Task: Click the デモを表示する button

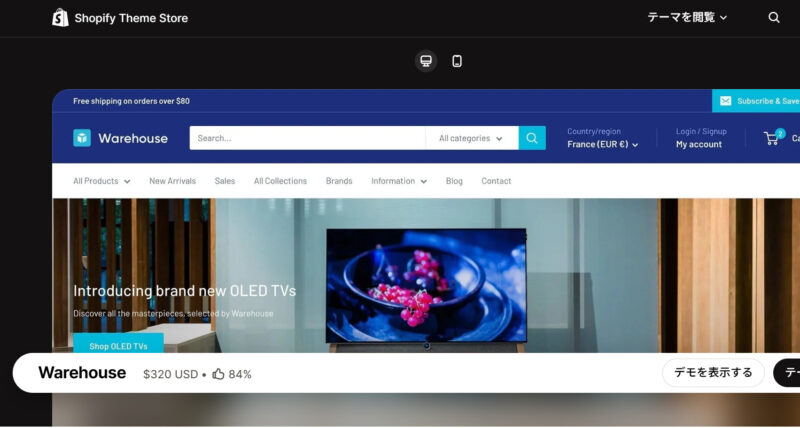Action: pos(713,373)
